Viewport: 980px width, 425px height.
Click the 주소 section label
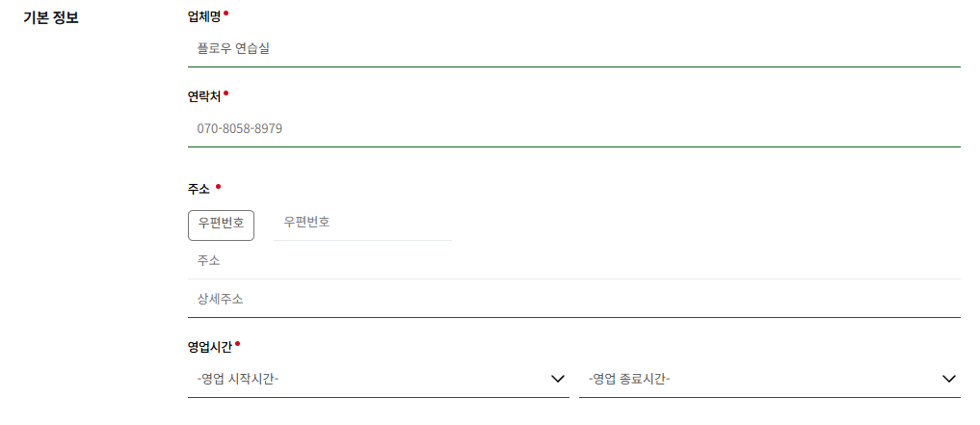coord(199,189)
